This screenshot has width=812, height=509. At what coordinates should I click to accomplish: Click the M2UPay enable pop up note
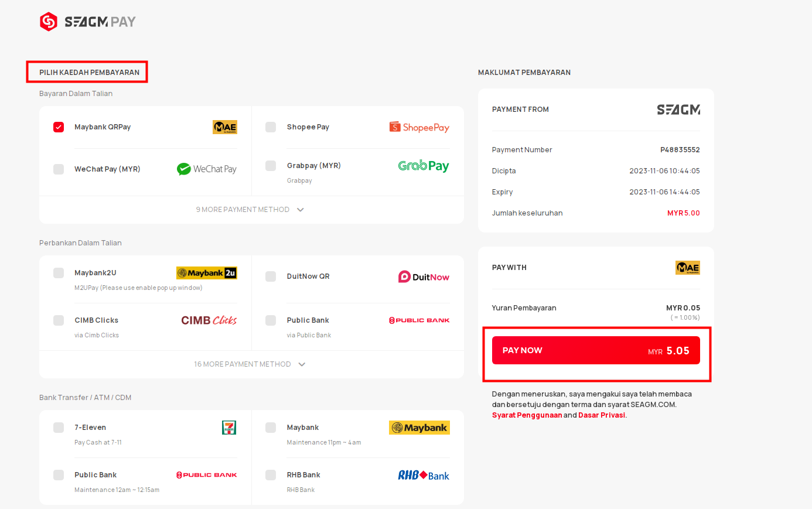(138, 288)
